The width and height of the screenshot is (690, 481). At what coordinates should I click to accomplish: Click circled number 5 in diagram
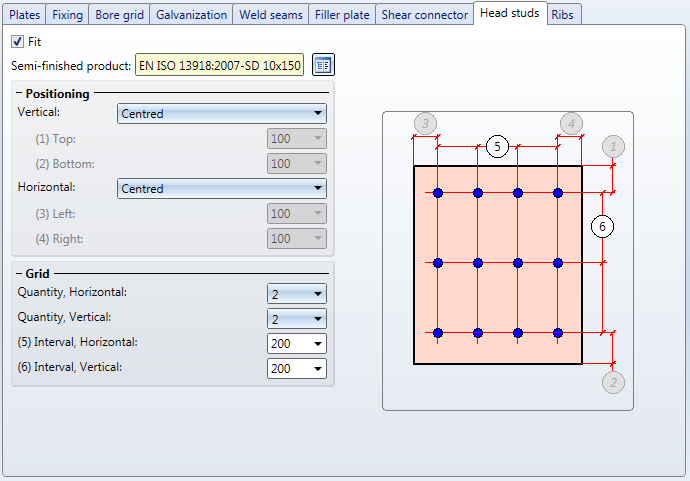click(x=497, y=146)
